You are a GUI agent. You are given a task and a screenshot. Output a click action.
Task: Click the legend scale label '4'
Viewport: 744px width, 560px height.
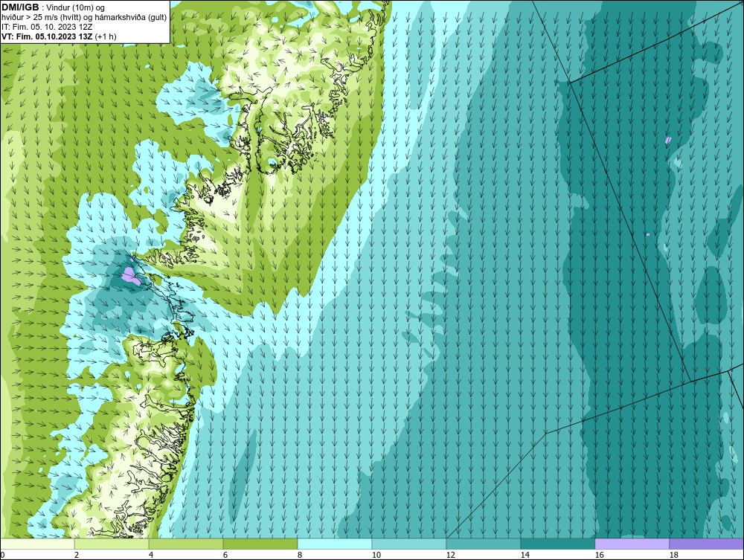[x=151, y=555]
